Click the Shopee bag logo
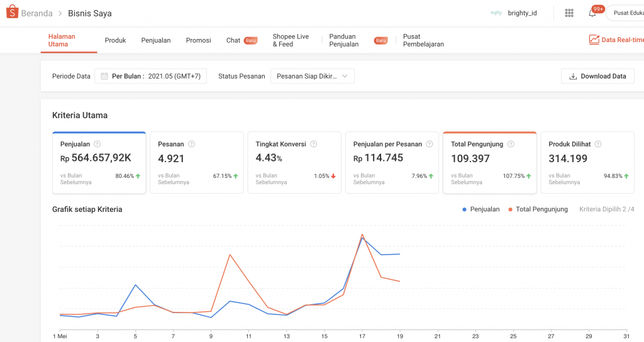This screenshot has height=342, width=644. point(13,12)
